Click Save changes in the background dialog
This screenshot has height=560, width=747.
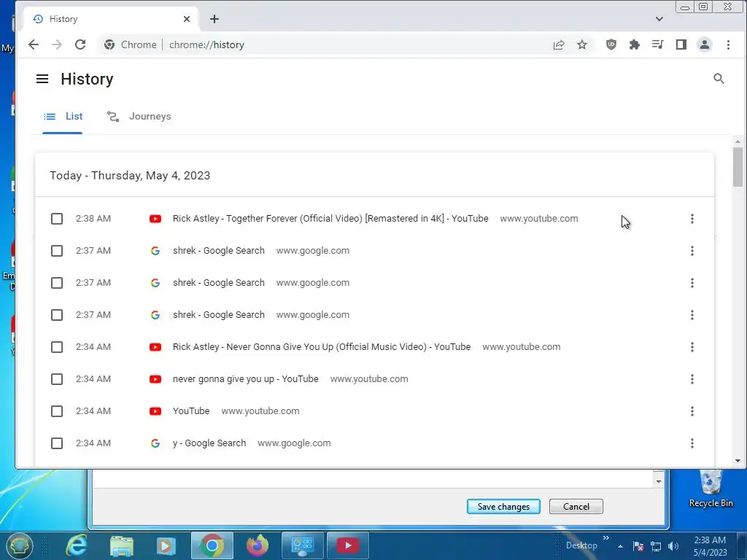(503, 506)
